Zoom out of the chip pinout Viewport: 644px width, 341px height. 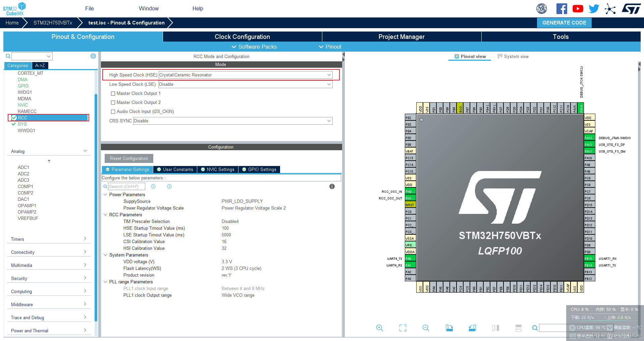coord(426,328)
